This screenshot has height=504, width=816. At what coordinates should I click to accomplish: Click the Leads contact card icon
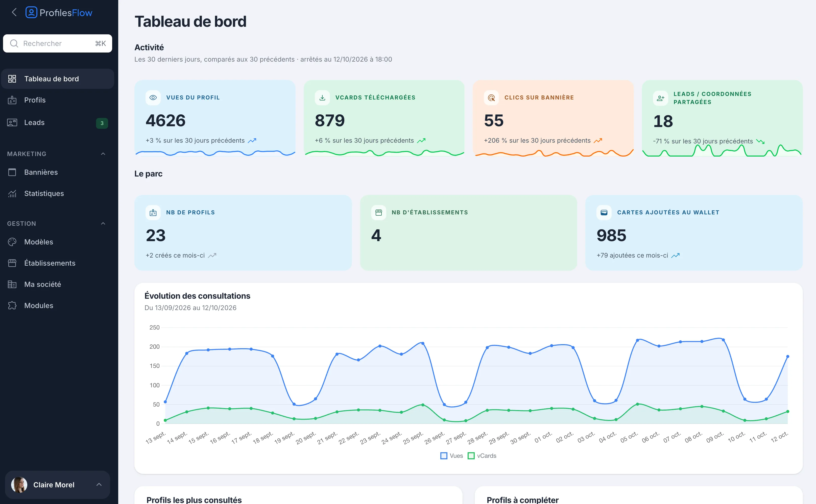pyautogui.click(x=12, y=122)
